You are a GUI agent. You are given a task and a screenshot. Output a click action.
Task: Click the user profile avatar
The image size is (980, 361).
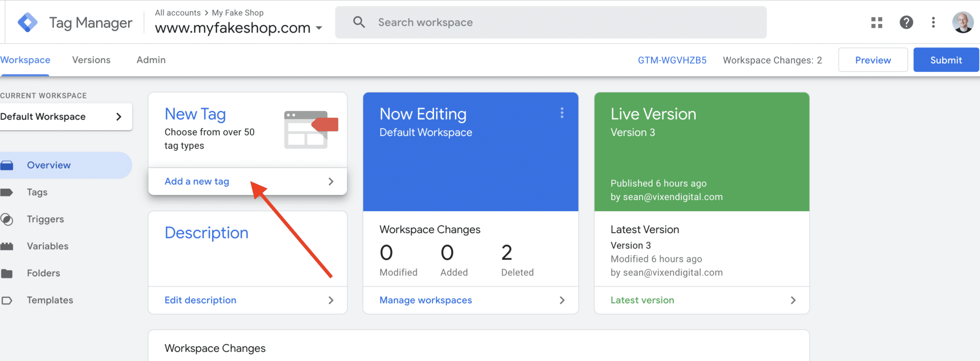962,23
